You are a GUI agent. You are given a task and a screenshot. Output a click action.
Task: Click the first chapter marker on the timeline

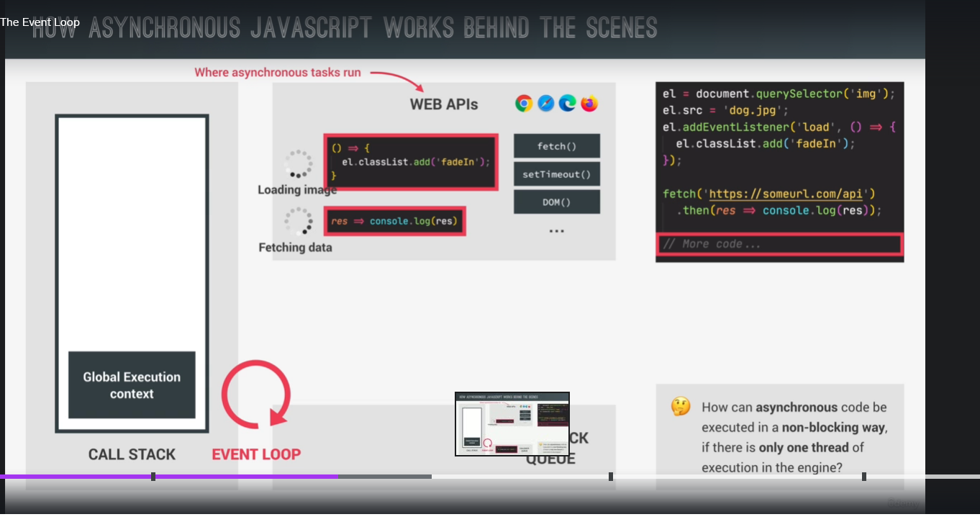[153, 477]
